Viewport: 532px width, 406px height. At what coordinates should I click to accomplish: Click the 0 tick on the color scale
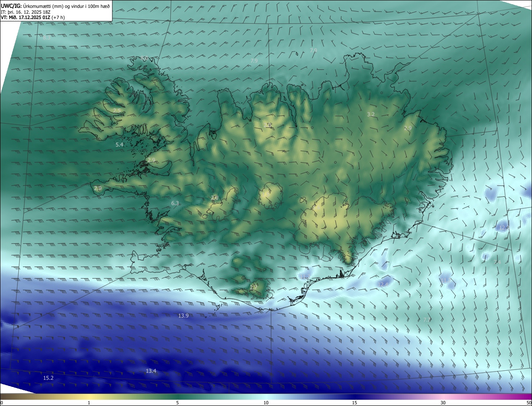pyautogui.click(x=1, y=403)
